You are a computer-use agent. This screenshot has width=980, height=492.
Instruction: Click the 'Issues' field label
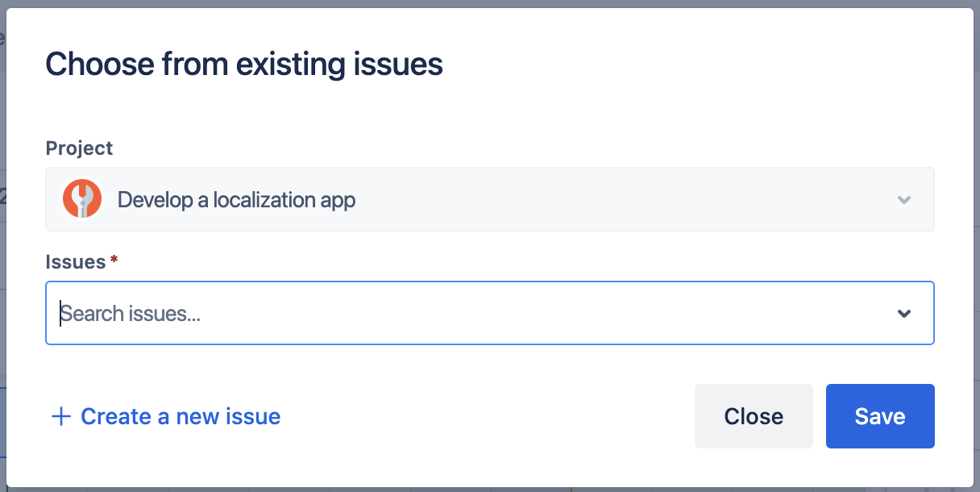(75, 262)
